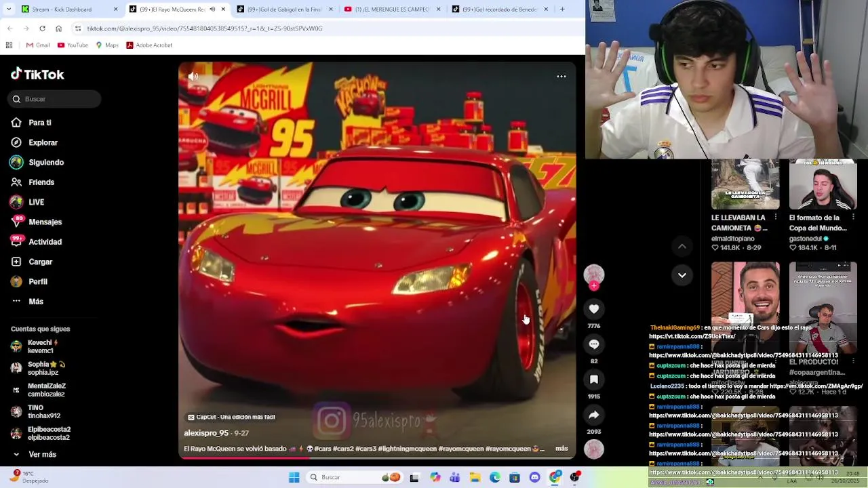Click the taskbar Buscar search box
Image resolution: width=868 pixels, height=488 pixels.
tap(354, 477)
